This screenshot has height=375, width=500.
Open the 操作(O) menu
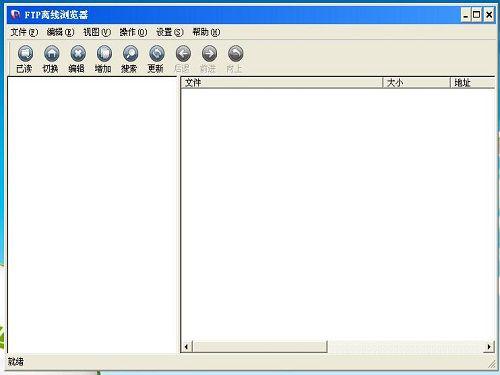[133, 32]
